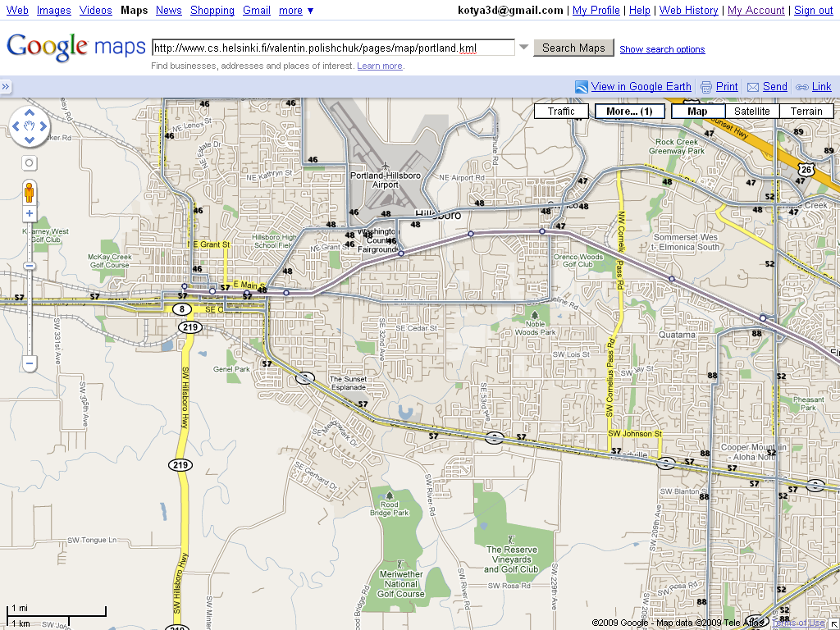The height and width of the screenshot is (630, 840).
Task: Open Web History link
Action: tap(689, 10)
